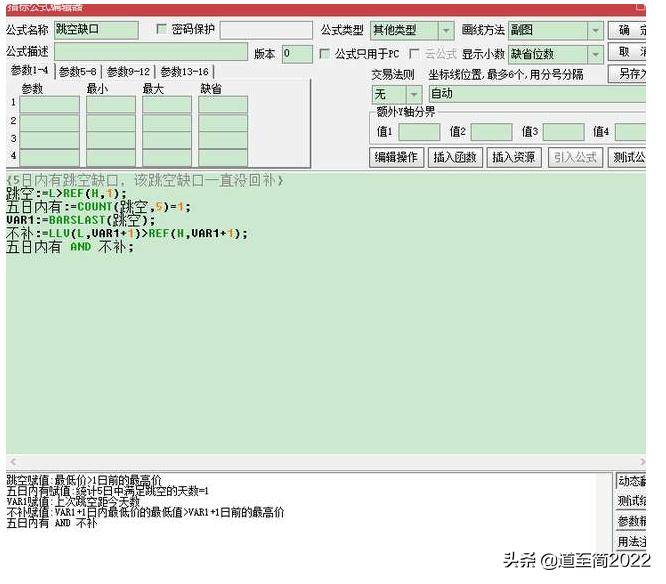Click row 2 参数 name field
This screenshot has height=584, width=666.
(x=49, y=123)
